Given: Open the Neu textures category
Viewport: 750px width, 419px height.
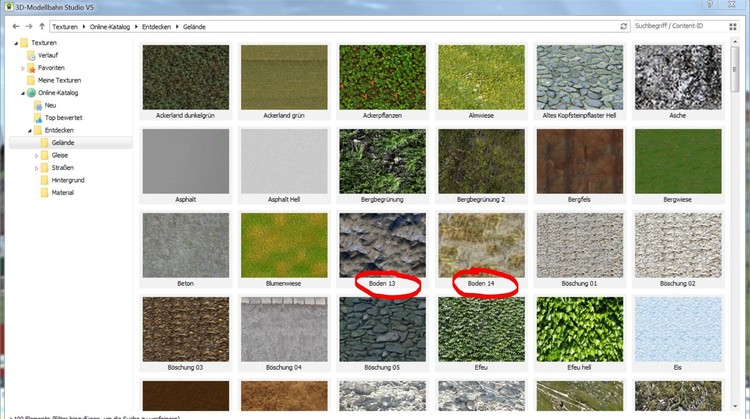Looking at the screenshot, I should (x=50, y=105).
